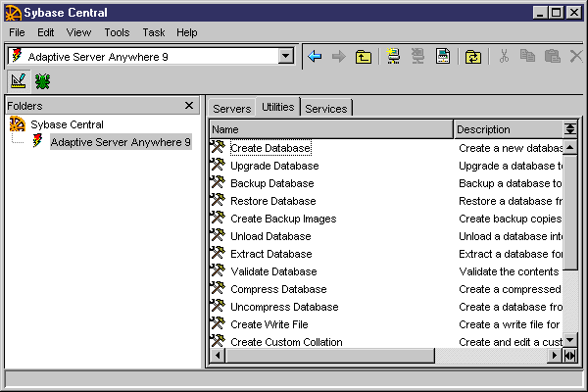Select the Validate Database list item
This screenshot has height=392, width=588.
(x=273, y=271)
